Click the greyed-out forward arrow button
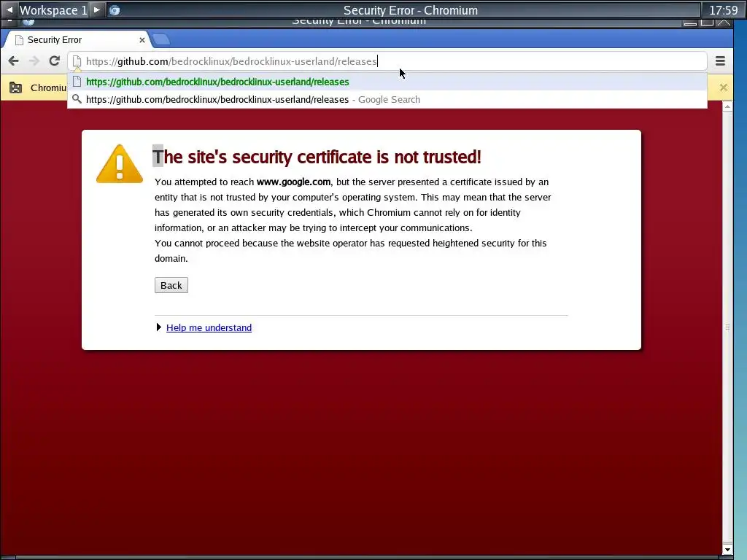Viewport: 747px width, 560px height. 34,61
